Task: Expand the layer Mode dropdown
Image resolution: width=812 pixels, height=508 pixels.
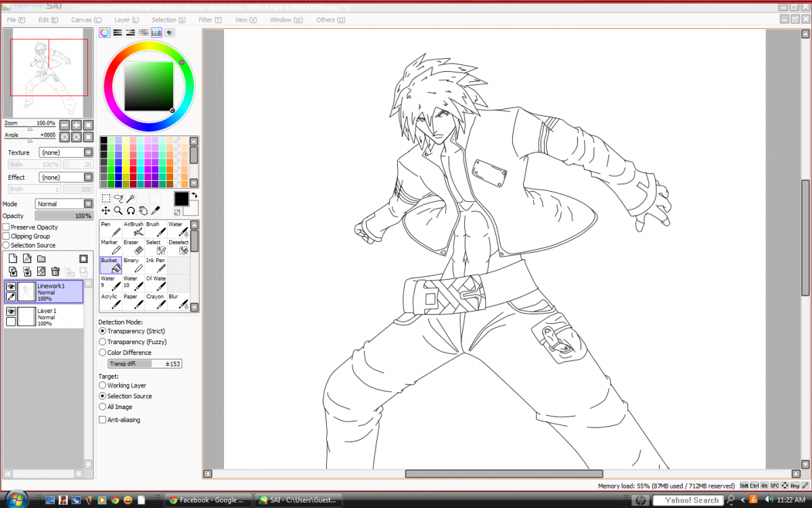Action: tap(64, 204)
